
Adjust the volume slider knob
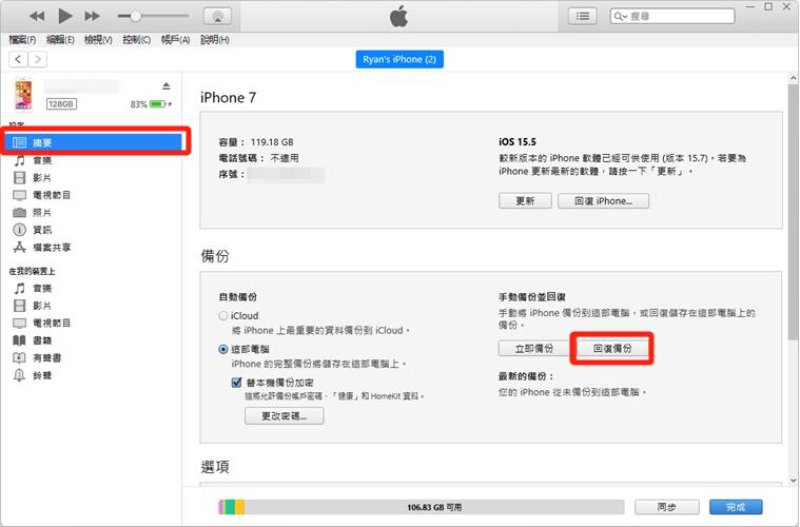[135, 16]
